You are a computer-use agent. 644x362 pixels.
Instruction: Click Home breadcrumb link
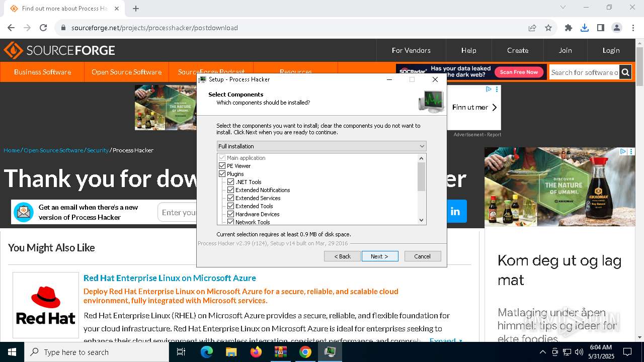click(12, 150)
